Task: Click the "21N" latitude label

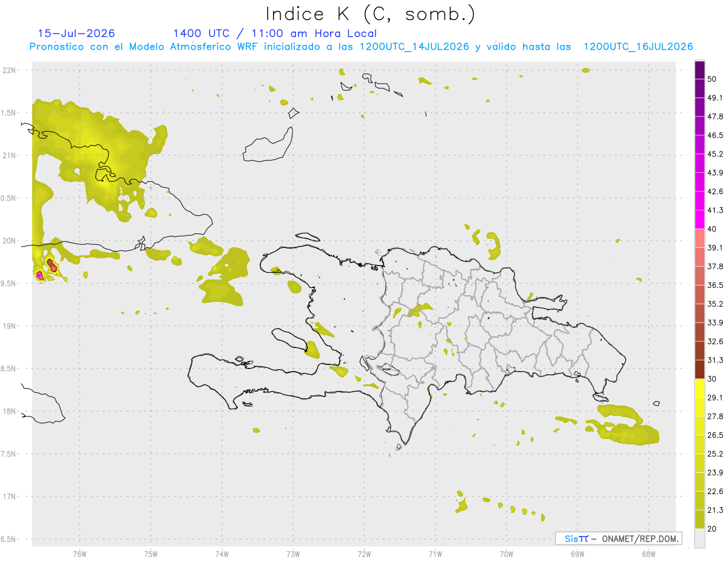Action: 10,155
